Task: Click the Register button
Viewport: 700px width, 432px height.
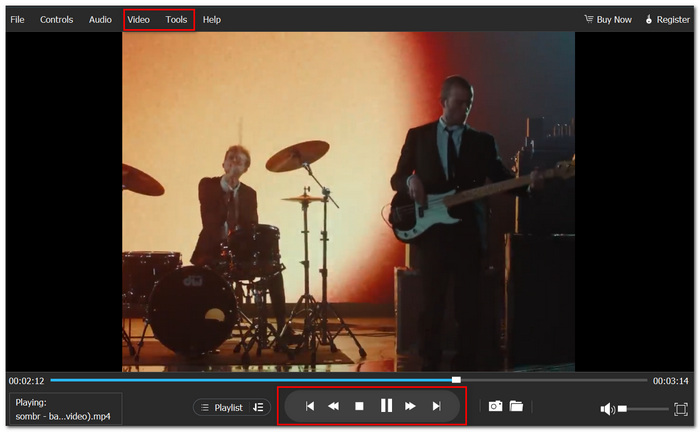Action: pos(667,20)
